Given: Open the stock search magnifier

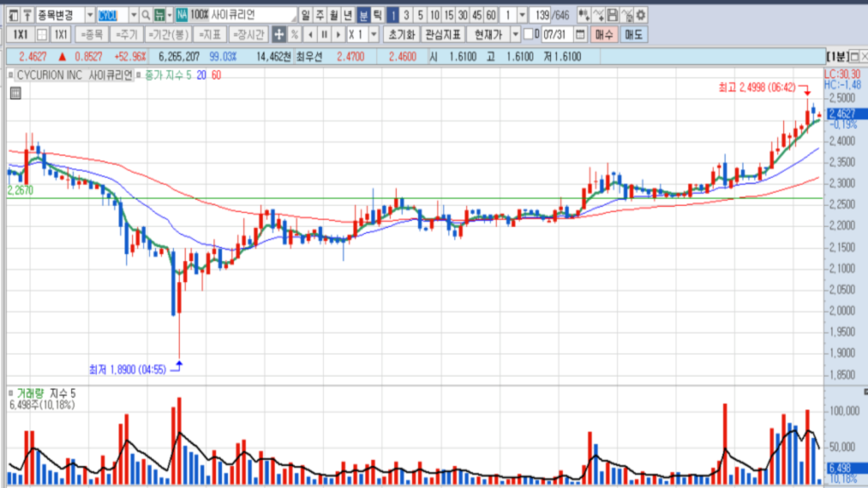Looking at the screenshot, I should 146,15.
